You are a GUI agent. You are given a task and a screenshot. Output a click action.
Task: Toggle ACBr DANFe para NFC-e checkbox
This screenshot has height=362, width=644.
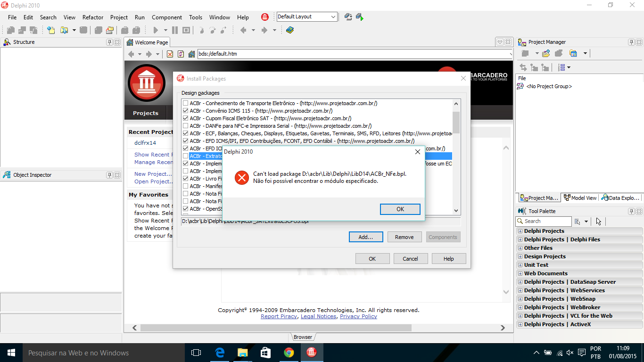(x=186, y=126)
